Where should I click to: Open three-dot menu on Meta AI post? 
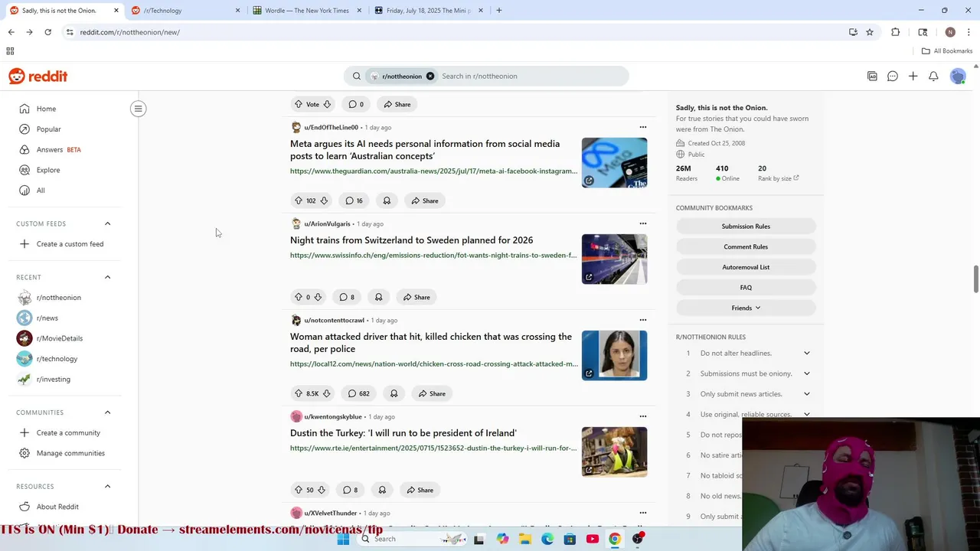click(x=643, y=127)
